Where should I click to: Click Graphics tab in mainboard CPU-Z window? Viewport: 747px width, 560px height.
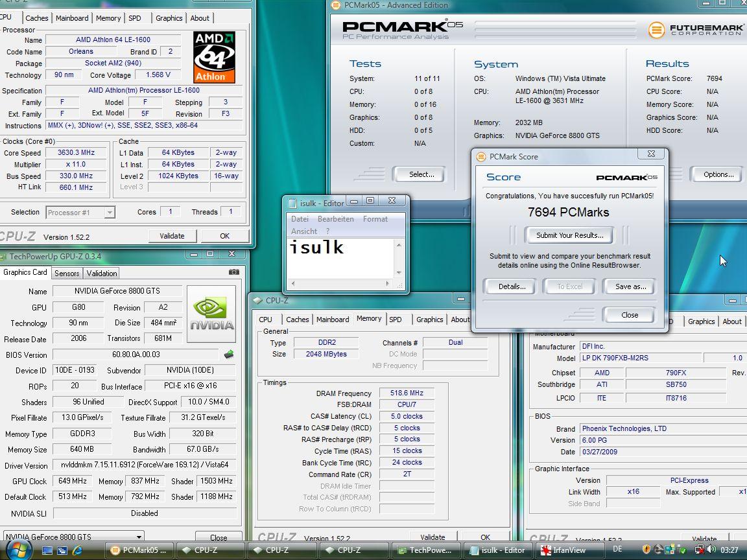(701, 321)
